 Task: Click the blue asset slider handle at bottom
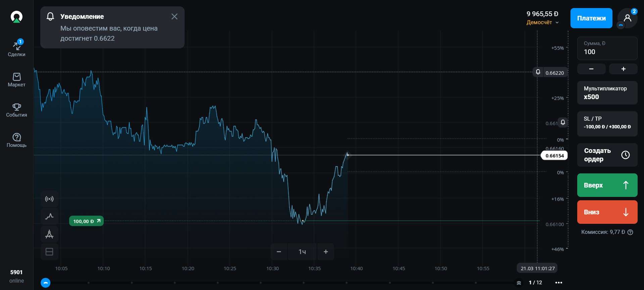pyautogui.click(x=46, y=283)
